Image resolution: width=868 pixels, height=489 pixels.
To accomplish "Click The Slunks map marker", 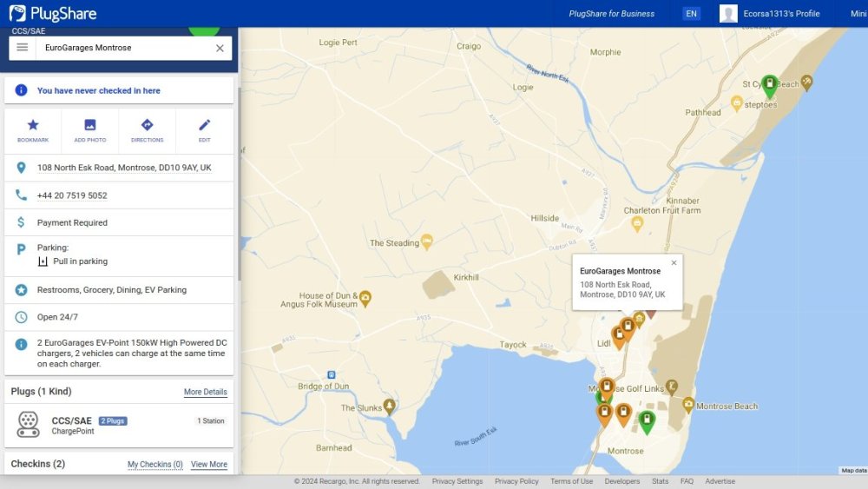I will pyautogui.click(x=390, y=406).
